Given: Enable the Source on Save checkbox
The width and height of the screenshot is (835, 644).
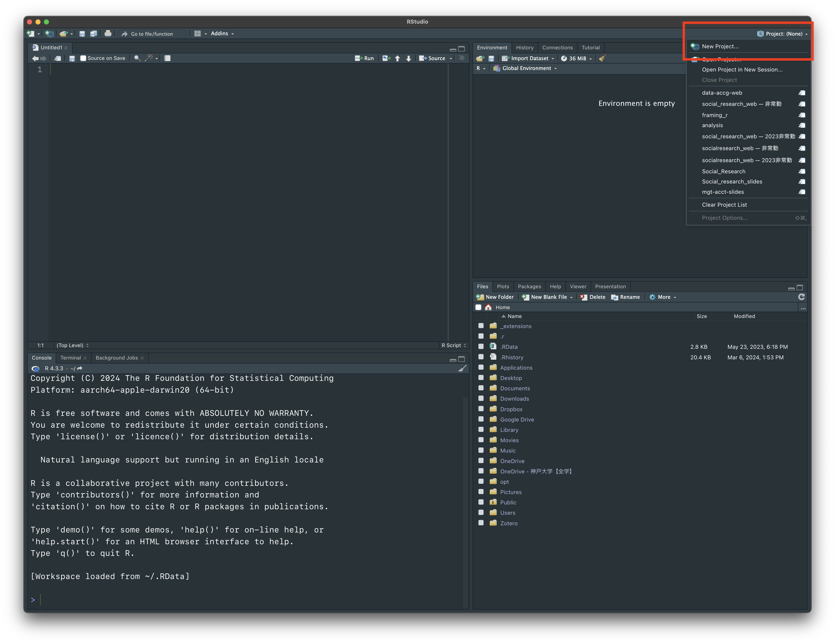Looking at the screenshot, I should coord(83,58).
